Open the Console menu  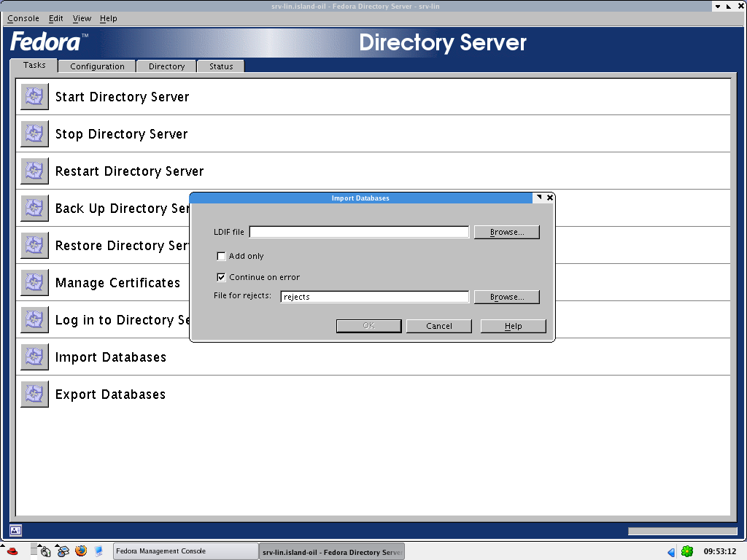pos(23,18)
